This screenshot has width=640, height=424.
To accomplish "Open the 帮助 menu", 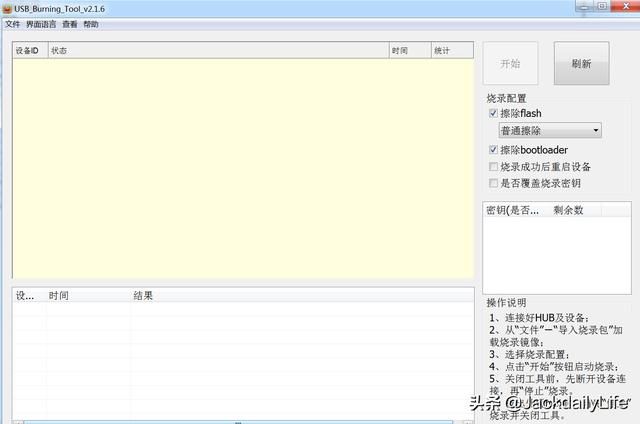I will point(91,24).
